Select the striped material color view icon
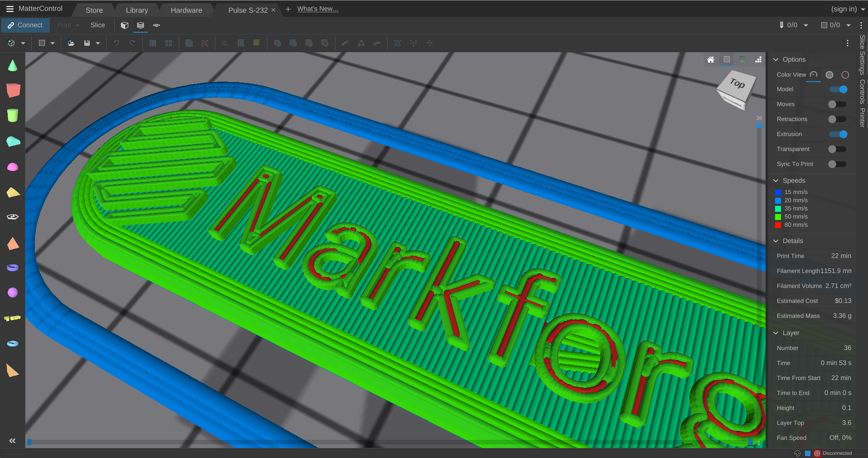The image size is (868, 458). [x=829, y=75]
